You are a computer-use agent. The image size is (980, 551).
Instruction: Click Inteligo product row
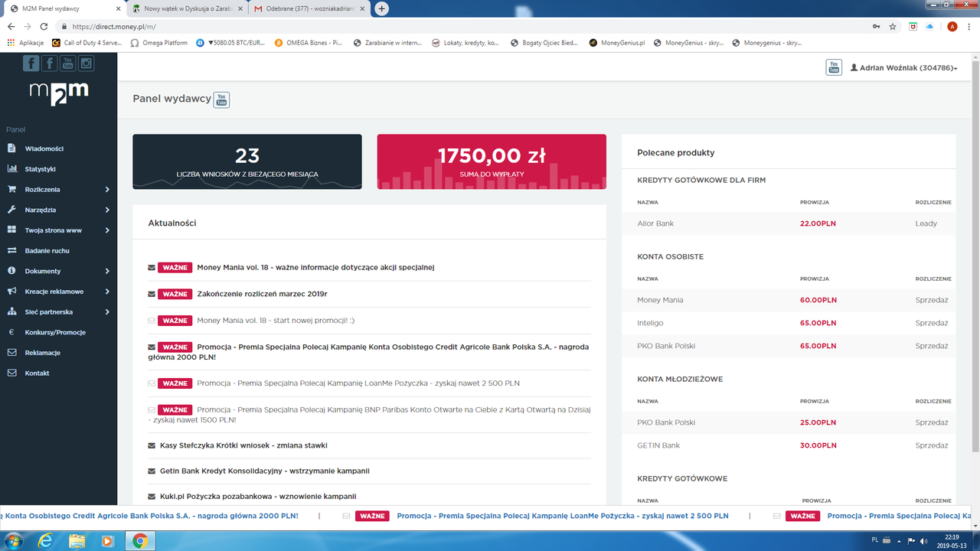coord(789,323)
